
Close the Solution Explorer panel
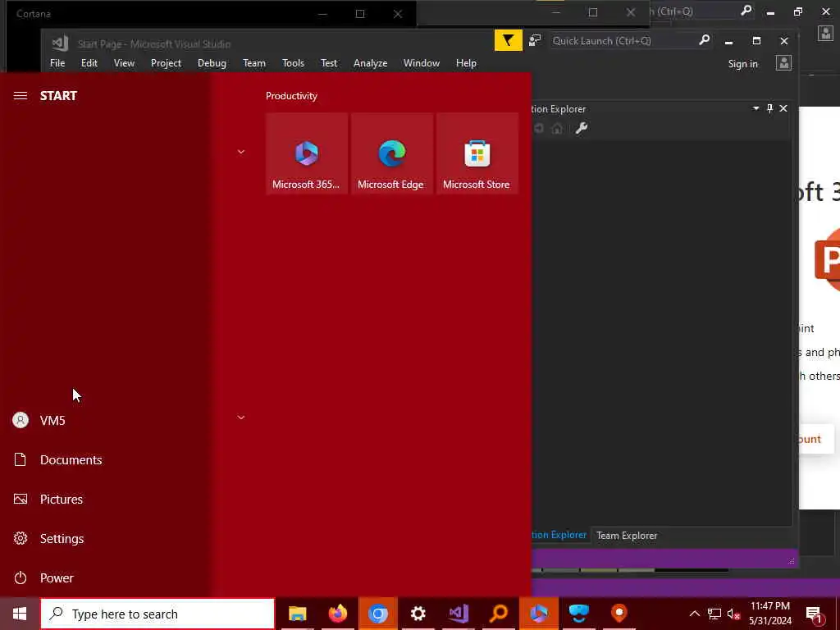(783, 108)
